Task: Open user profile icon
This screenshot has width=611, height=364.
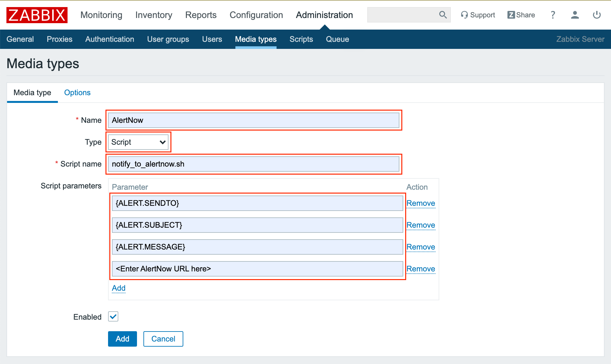Action: 575,15
